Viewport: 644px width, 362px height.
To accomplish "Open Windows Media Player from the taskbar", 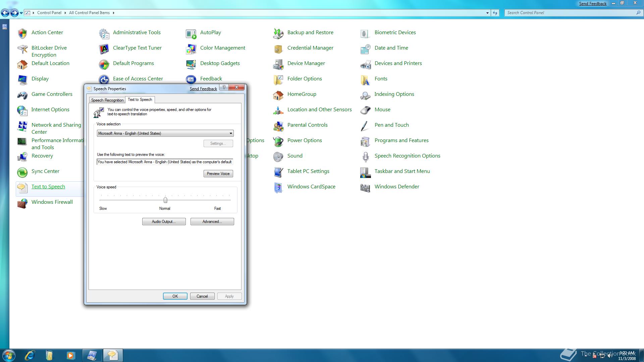I will click(70, 355).
